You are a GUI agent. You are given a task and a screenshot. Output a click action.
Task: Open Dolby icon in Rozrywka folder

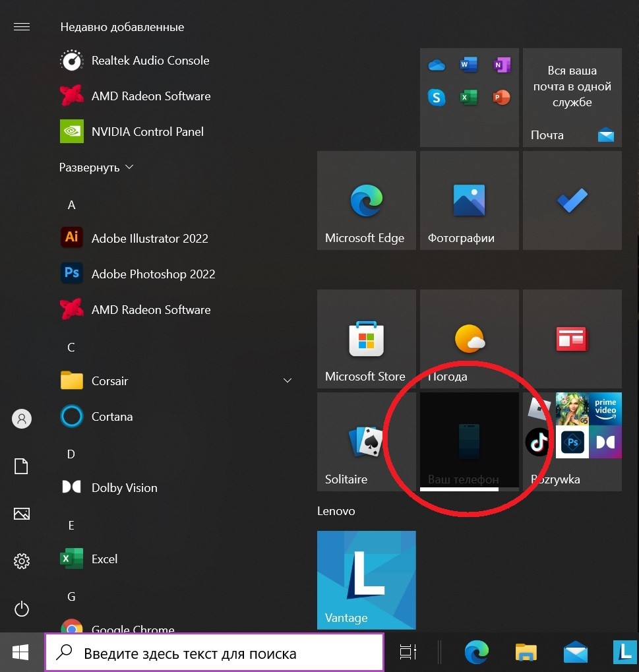tap(605, 442)
